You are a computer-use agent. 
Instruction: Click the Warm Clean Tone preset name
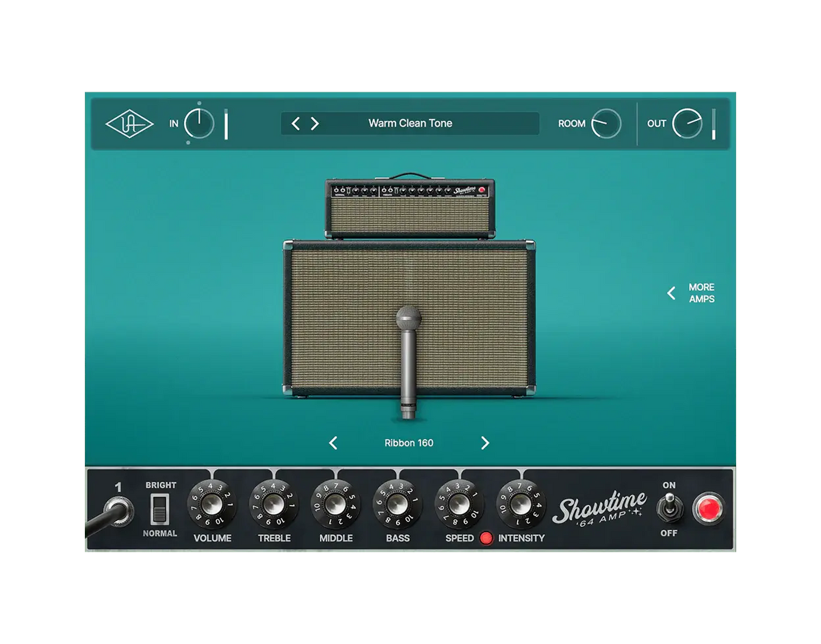point(409,123)
